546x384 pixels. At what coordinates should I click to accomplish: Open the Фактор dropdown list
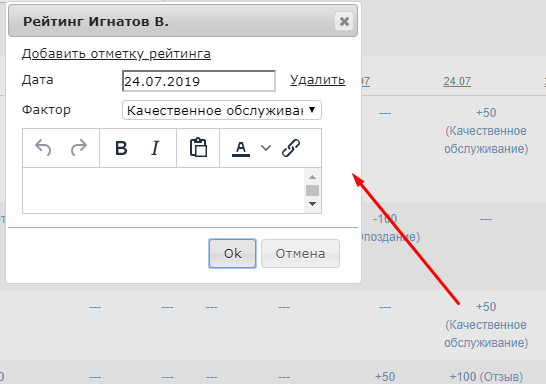coord(222,110)
